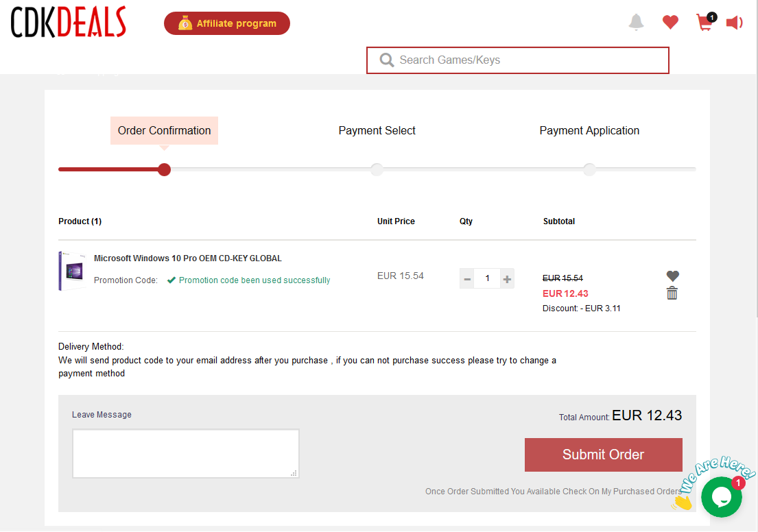Open the live chat bubble icon
The width and height of the screenshot is (758, 532).
pyautogui.click(x=721, y=497)
